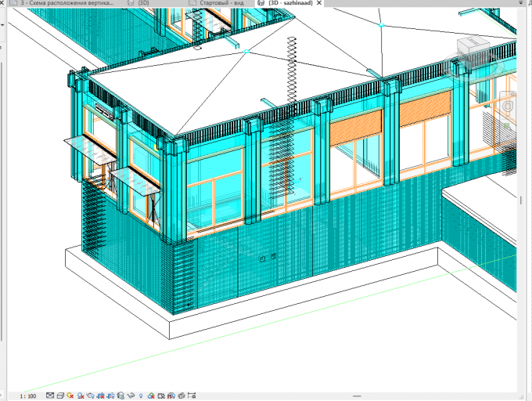
Task: Open the Worksharing Display icon
Action: coord(151,396)
